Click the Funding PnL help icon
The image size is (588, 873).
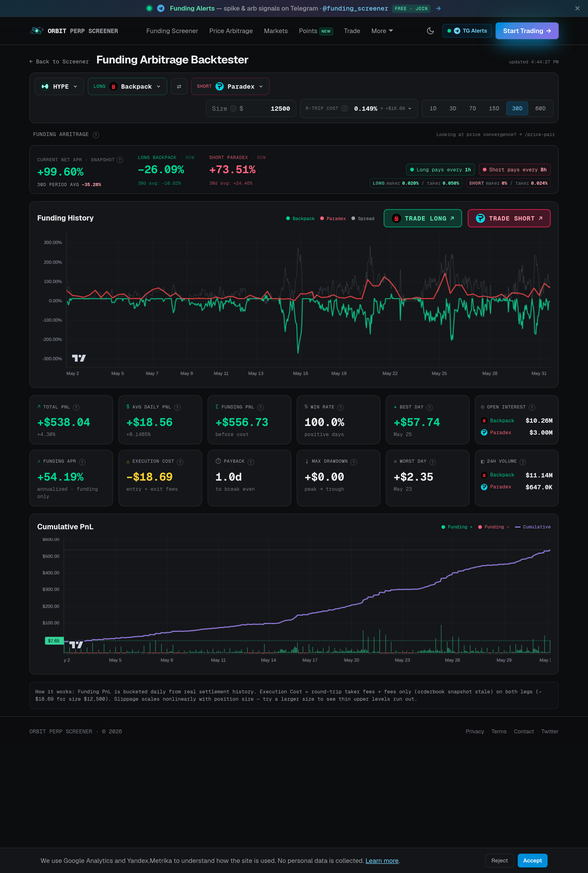coord(261,407)
